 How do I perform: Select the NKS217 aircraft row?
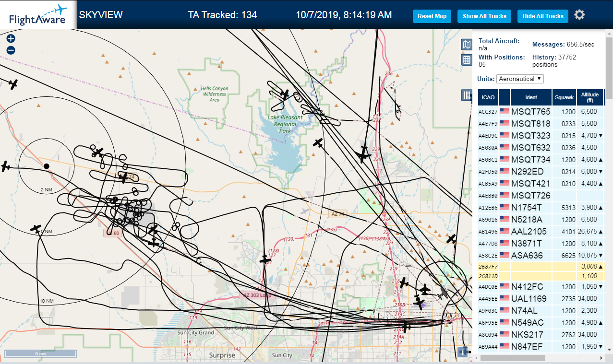(541, 335)
